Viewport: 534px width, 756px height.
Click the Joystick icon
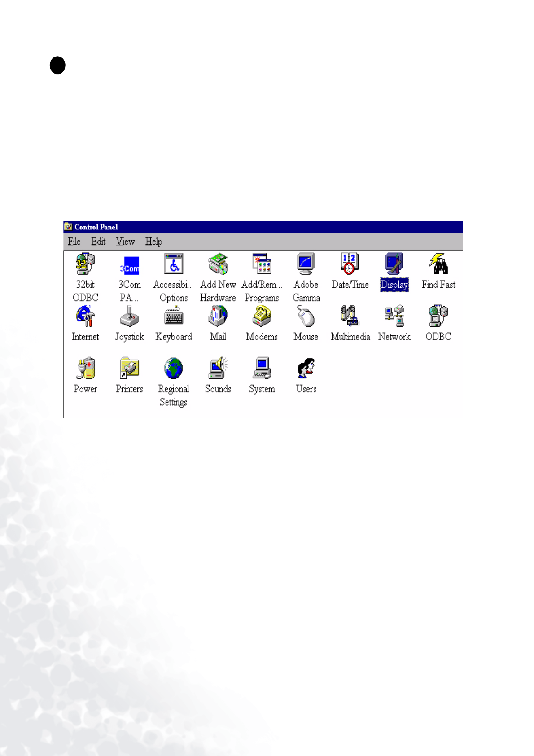tap(129, 316)
